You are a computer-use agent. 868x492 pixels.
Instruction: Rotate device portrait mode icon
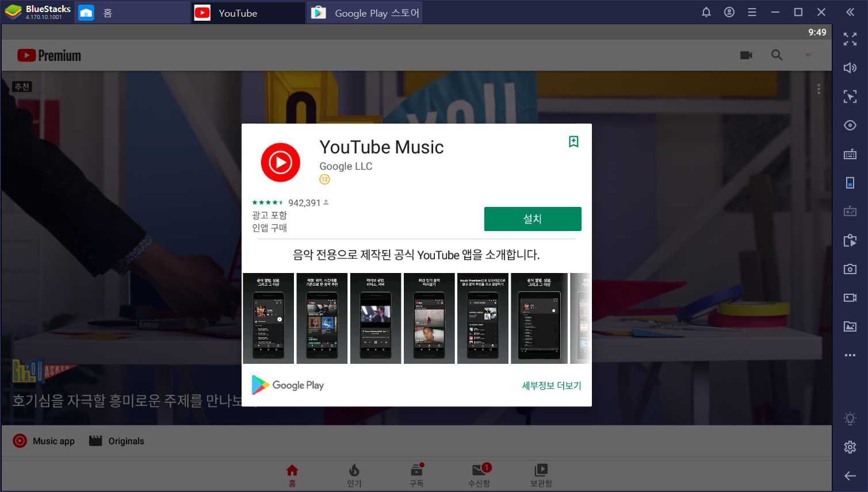coord(850,183)
